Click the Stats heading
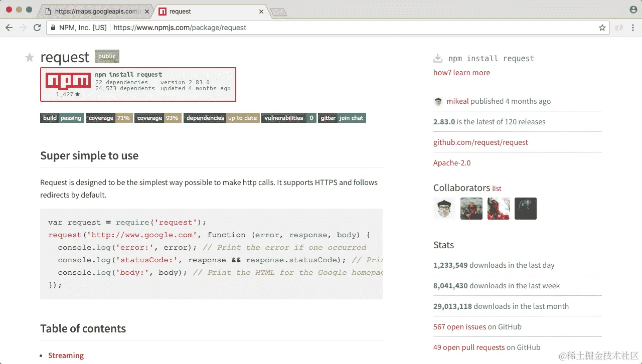 click(x=443, y=245)
